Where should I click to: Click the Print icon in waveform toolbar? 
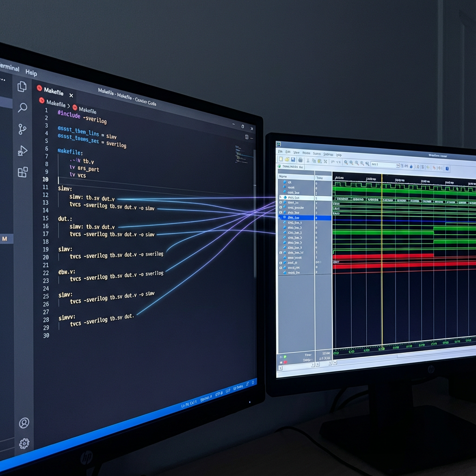(300, 160)
